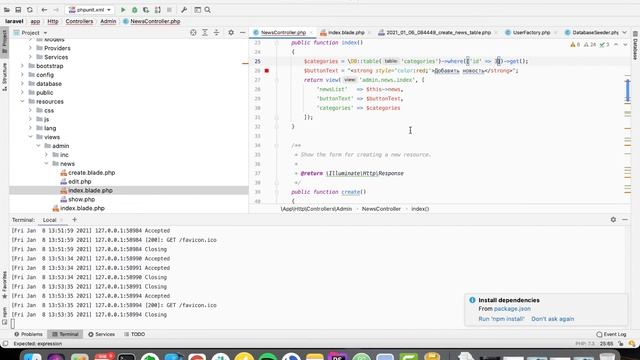Click the terminal input cursor field

point(13,324)
